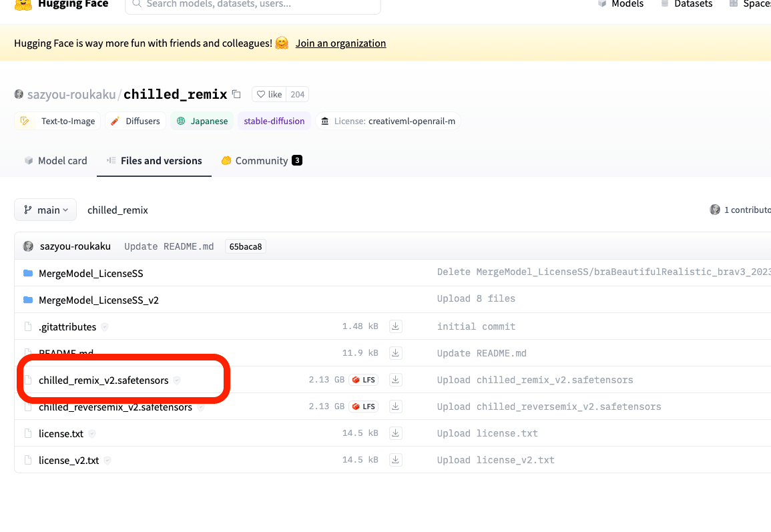Like the chilled_remix model
The width and height of the screenshot is (771, 532).
270,95
